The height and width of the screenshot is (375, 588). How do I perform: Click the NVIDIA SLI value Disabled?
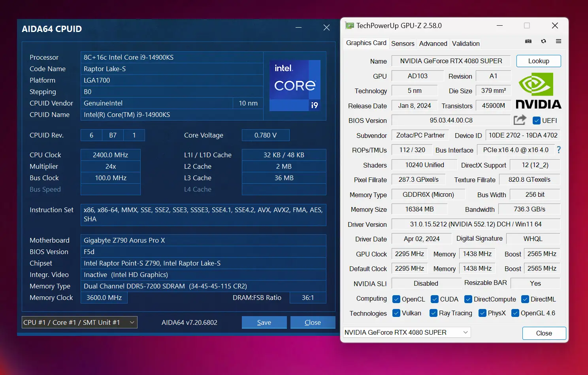[x=426, y=283]
